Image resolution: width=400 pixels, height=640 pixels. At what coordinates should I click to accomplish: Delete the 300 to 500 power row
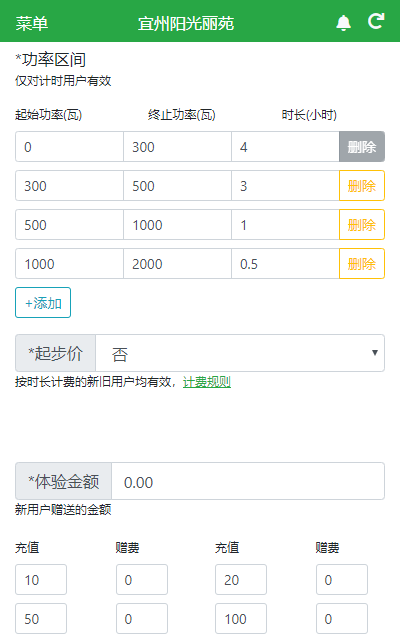pyautogui.click(x=362, y=186)
